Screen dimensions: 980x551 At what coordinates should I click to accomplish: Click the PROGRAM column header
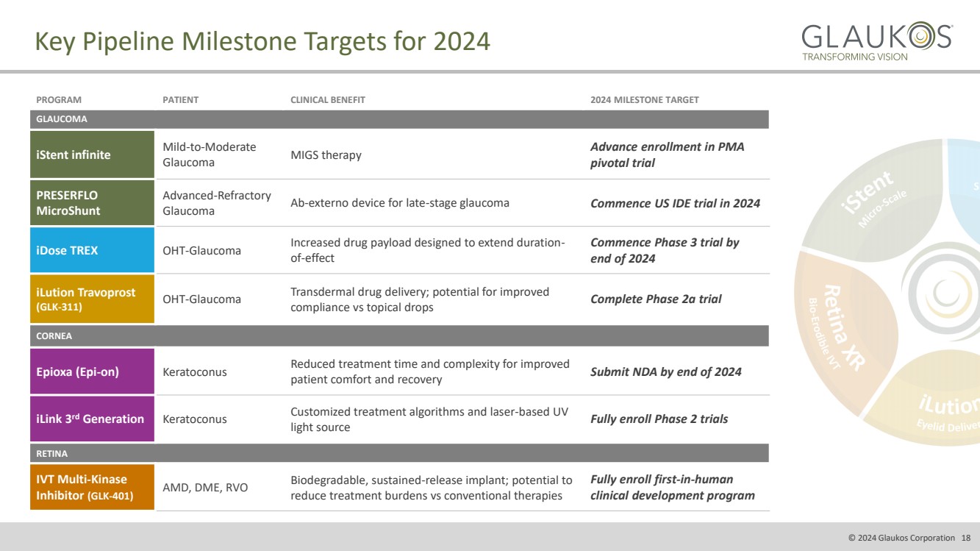click(x=59, y=100)
